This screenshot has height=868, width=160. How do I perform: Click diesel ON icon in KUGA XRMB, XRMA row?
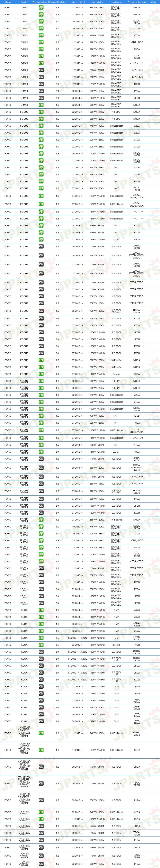(x=41, y=707)
